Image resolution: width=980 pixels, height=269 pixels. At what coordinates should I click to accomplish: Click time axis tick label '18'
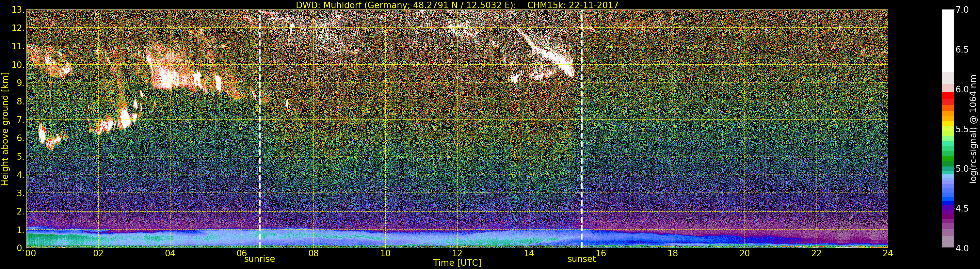pos(673,253)
